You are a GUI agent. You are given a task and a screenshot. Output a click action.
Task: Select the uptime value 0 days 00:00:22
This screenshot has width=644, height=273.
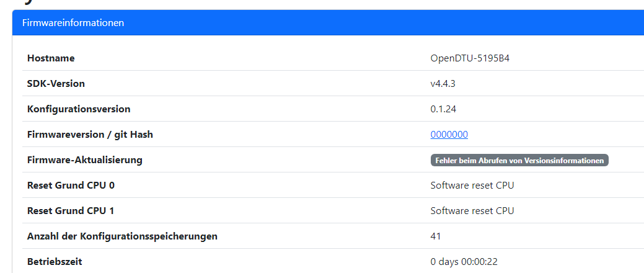pos(464,262)
